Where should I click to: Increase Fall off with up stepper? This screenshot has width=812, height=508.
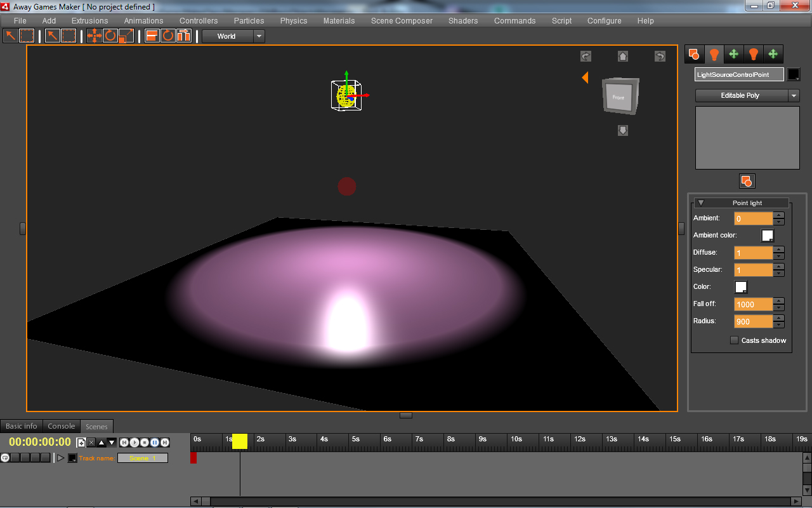click(x=779, y=301)
